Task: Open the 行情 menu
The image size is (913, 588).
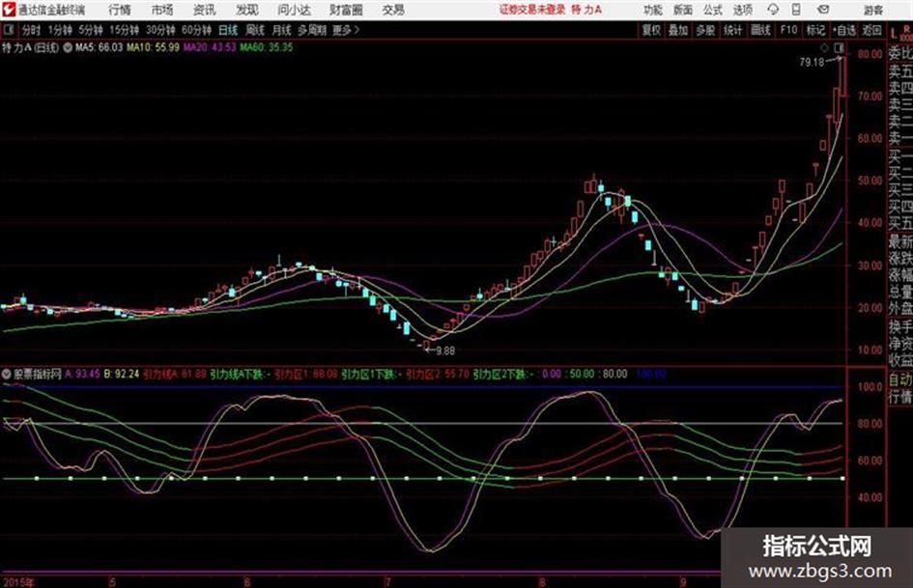Action: [x=120, y=10]
